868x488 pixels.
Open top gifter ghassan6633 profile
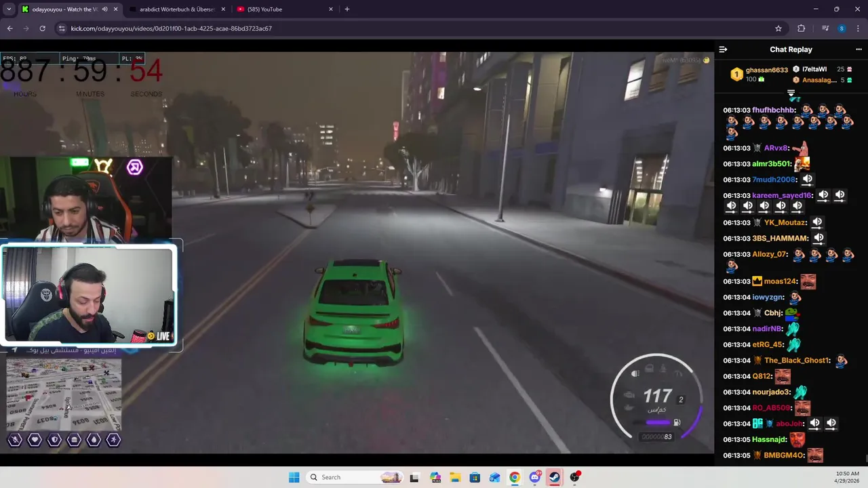(x=766, y=70)
